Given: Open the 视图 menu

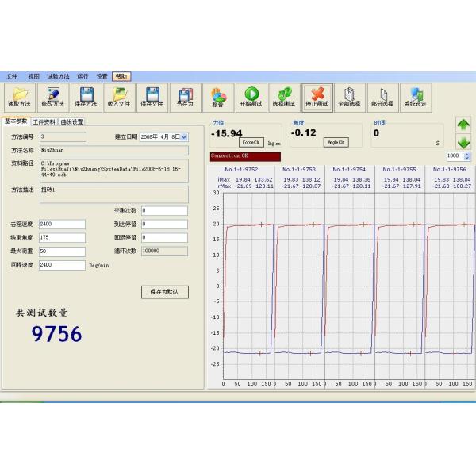Looking at the screenshot, I should 33,76.
